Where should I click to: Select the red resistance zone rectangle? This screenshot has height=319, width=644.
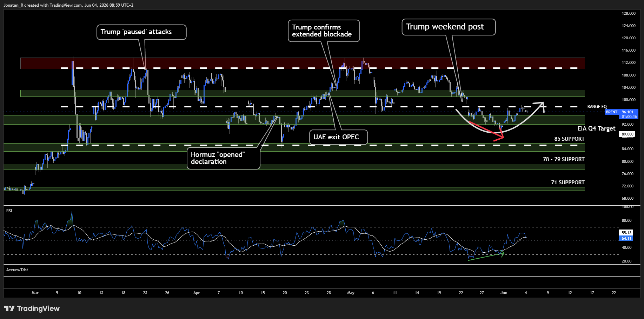tap(303, 63)
